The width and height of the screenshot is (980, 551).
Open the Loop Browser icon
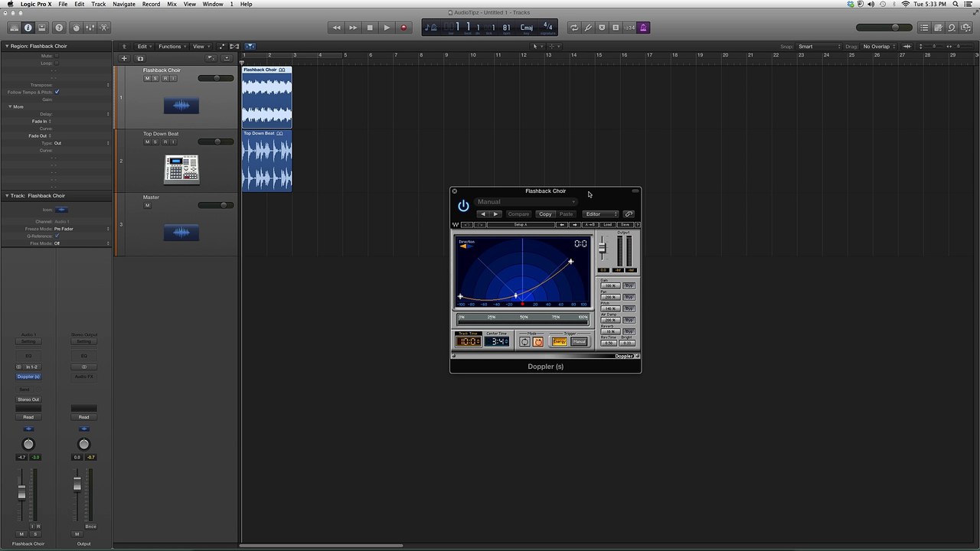coord(952,28)
